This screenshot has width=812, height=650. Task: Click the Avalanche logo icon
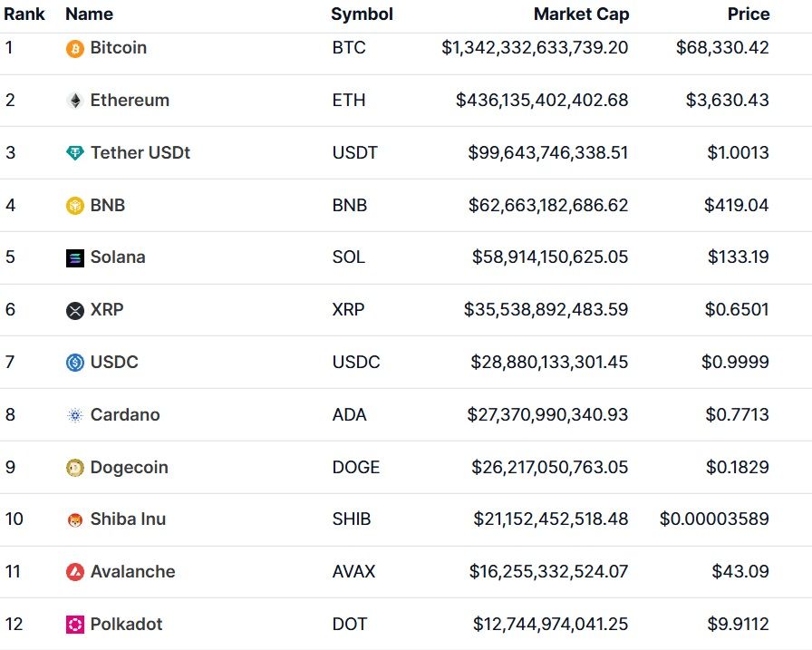tap(75, 572)
